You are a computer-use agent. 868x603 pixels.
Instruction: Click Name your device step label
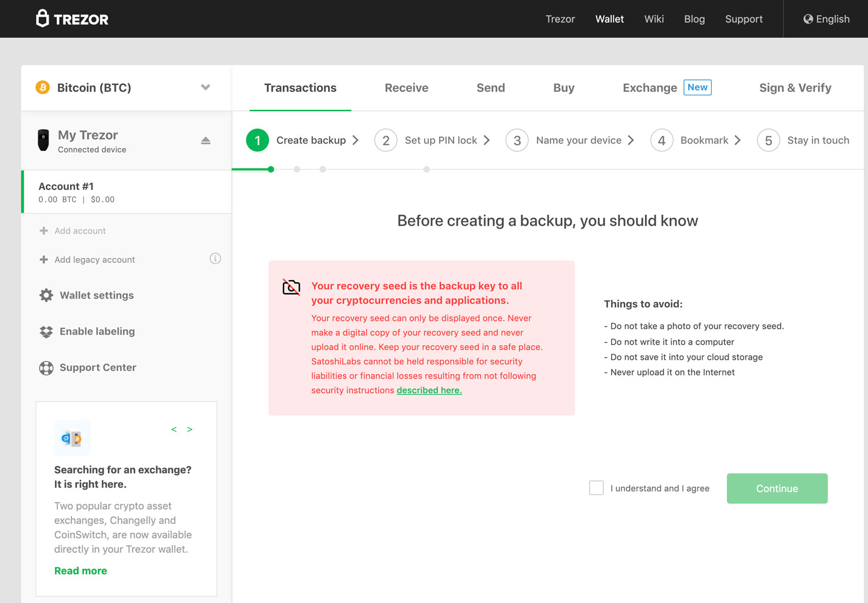[579, 141]
